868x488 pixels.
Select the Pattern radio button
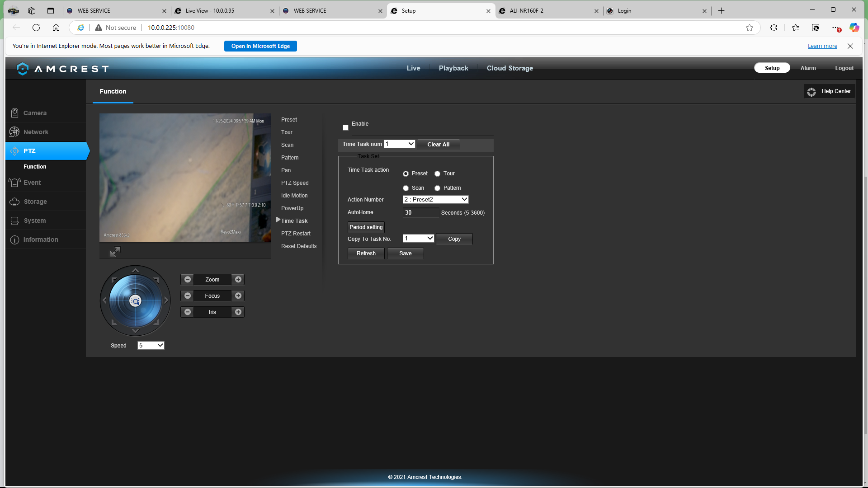coord(437,188)
